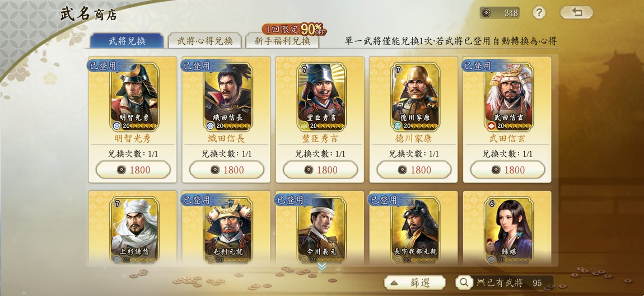Expand the 篩選 filter dropdown

pyautogui.click(x=415, y=283)
